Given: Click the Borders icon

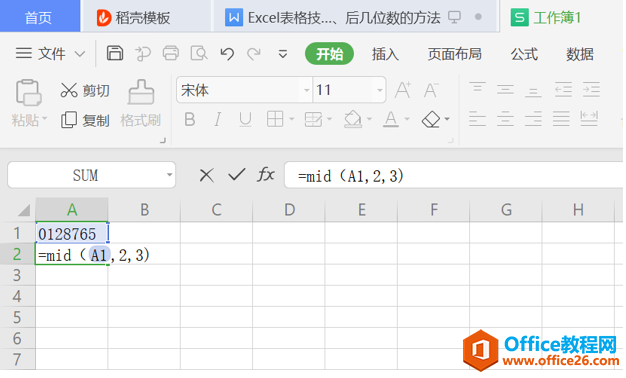Looking at the screenshot, I should click(275, 119).
